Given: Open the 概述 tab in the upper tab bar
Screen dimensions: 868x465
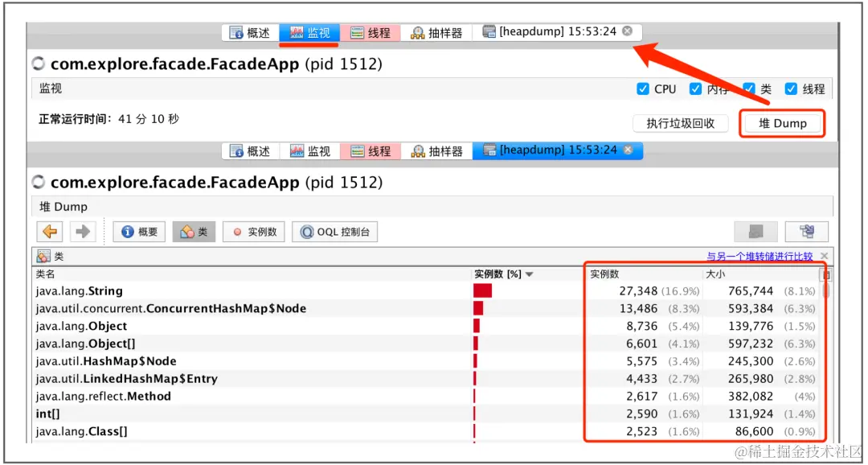Looking at the screenshot, I should (x=250, y=33).
